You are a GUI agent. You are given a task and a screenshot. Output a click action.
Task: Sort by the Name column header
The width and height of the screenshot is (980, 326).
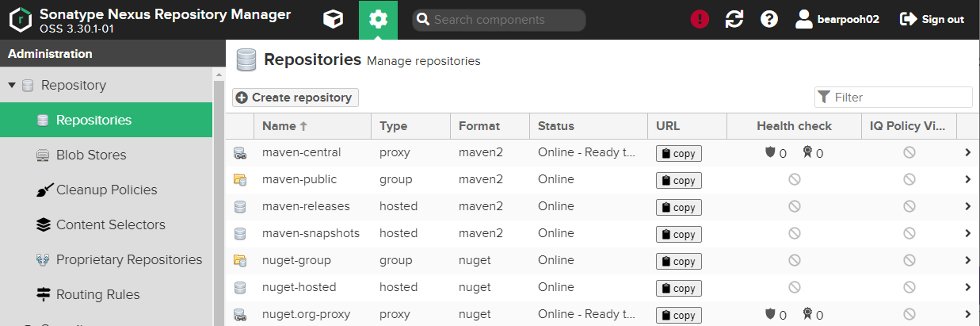pyautogui.click(x=312, y=126)
